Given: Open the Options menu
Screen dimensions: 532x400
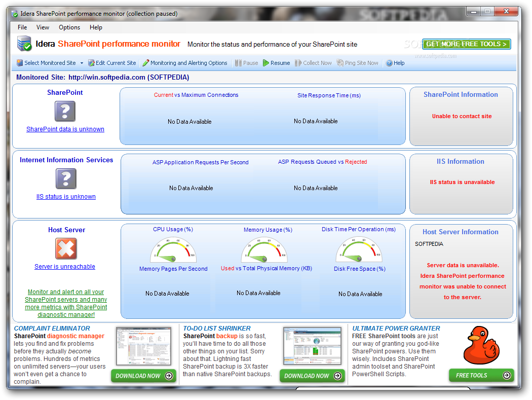Looking at the screenshot, I should (69, 27).
